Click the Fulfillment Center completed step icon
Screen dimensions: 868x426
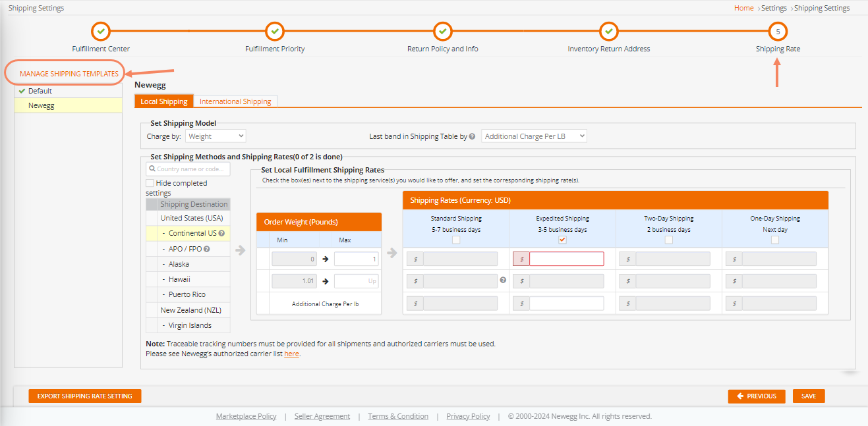(x=101, y=31)
